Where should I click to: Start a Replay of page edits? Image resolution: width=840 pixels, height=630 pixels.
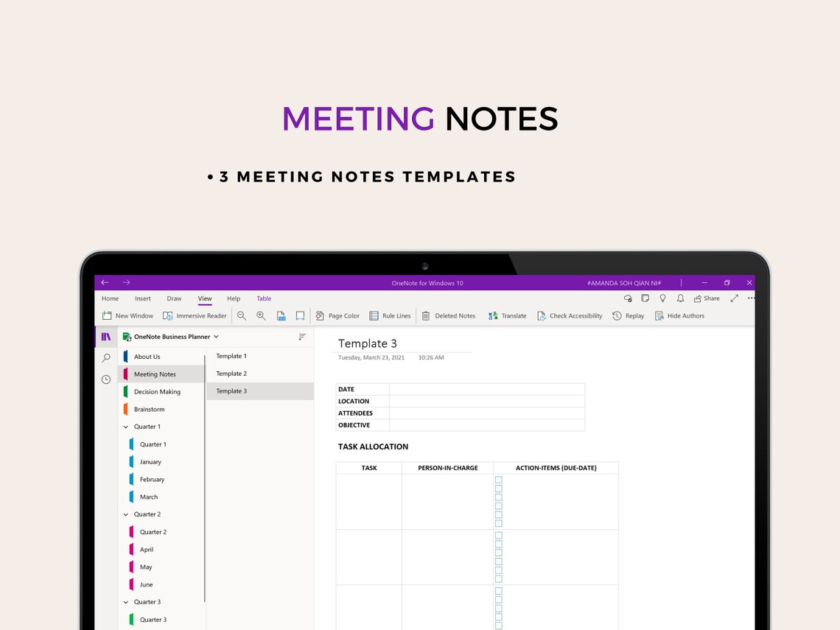click(628, 315)
